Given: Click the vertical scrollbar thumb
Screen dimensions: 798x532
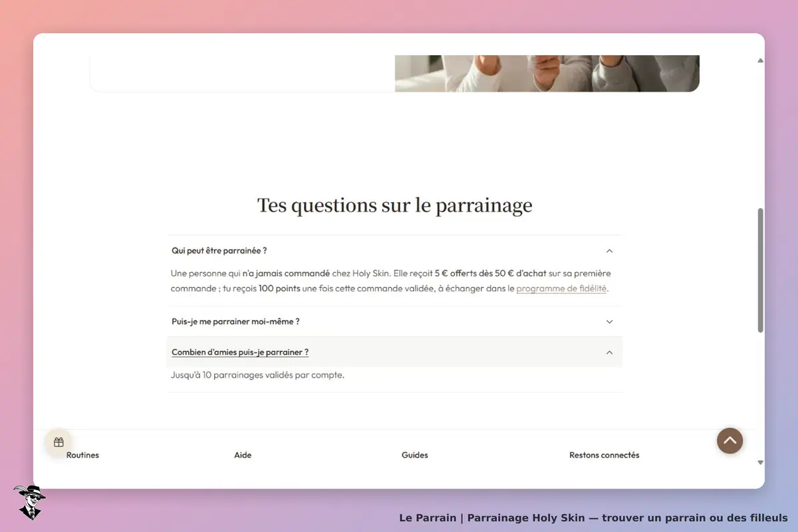Looking at the screenshot, I should [x=761, y=270].
